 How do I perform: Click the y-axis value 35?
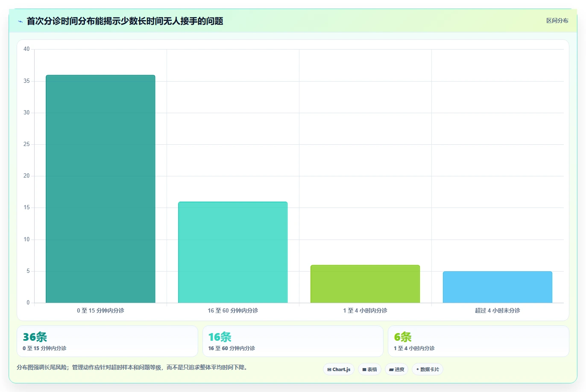(26, 81)
